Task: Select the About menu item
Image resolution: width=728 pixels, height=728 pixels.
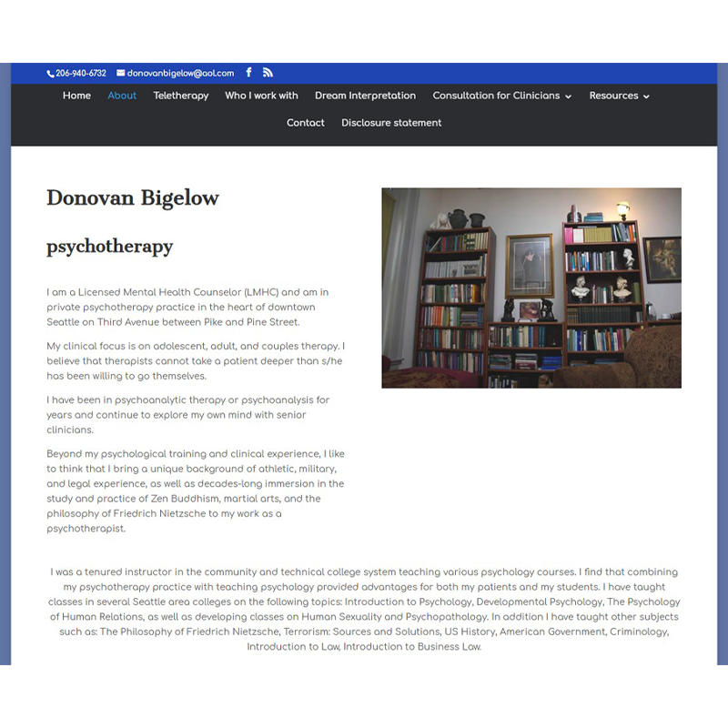Action: (x=122, y=96)
